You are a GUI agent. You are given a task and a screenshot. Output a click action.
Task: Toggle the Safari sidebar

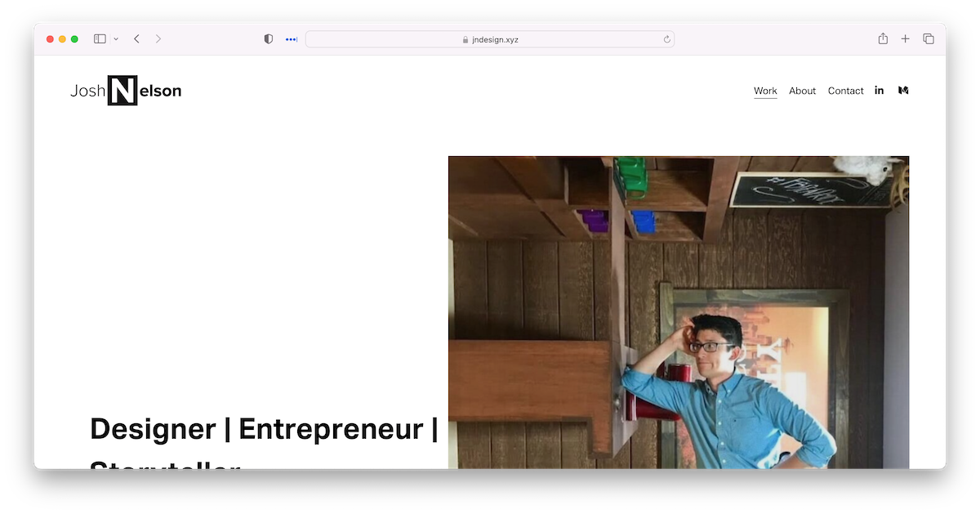[100, 39]
